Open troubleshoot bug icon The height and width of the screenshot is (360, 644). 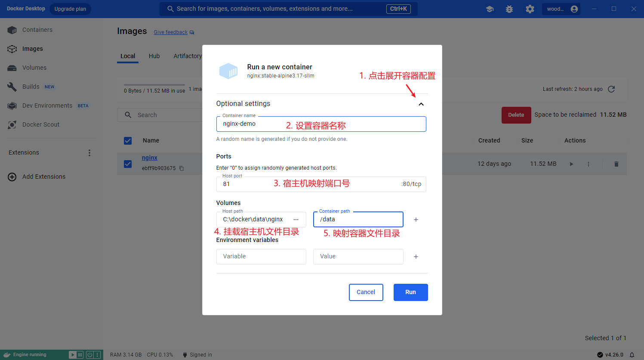(509, 9)
